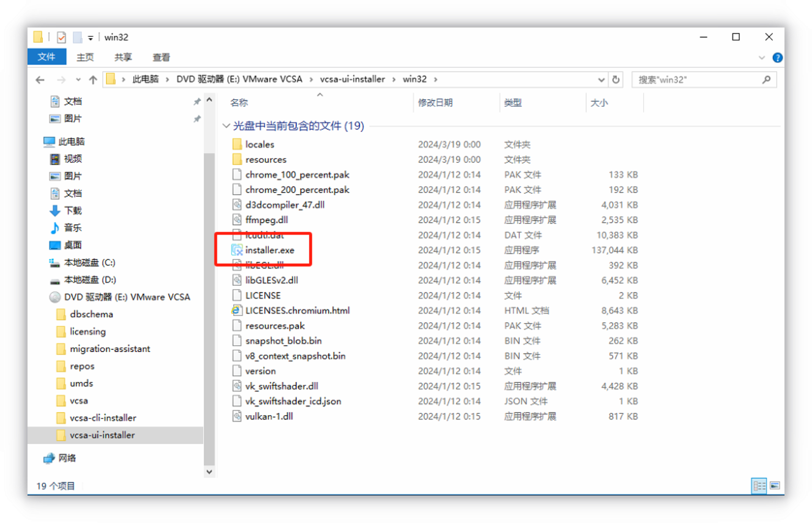Open address bar history dropdown

[601, 80]
